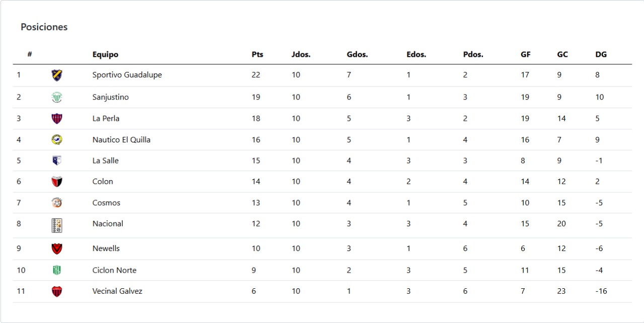The width and height of the screenshot is (644, 323).
Task: Click the Ciclon Norte team crest
Action: 57,270
